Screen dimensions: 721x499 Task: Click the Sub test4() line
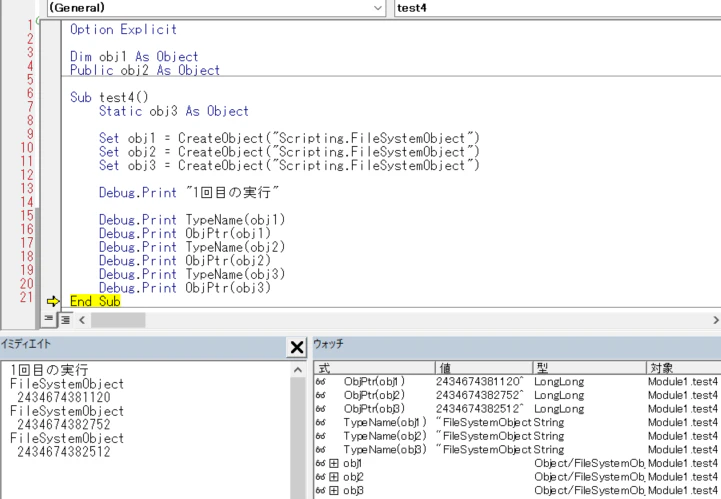(x=109, y=98)
